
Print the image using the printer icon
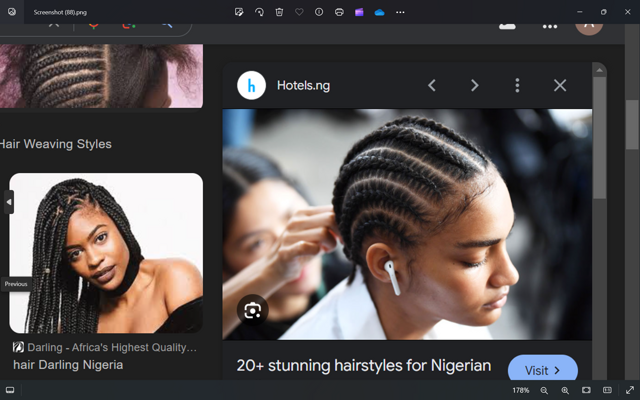point(339,12)
